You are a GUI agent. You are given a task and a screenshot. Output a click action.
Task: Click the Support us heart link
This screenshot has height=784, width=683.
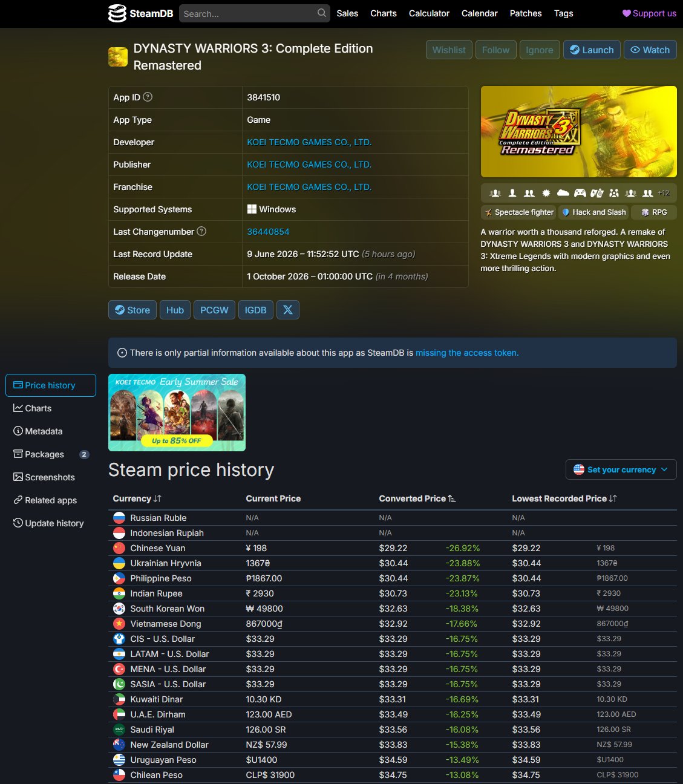coord(649,13)
